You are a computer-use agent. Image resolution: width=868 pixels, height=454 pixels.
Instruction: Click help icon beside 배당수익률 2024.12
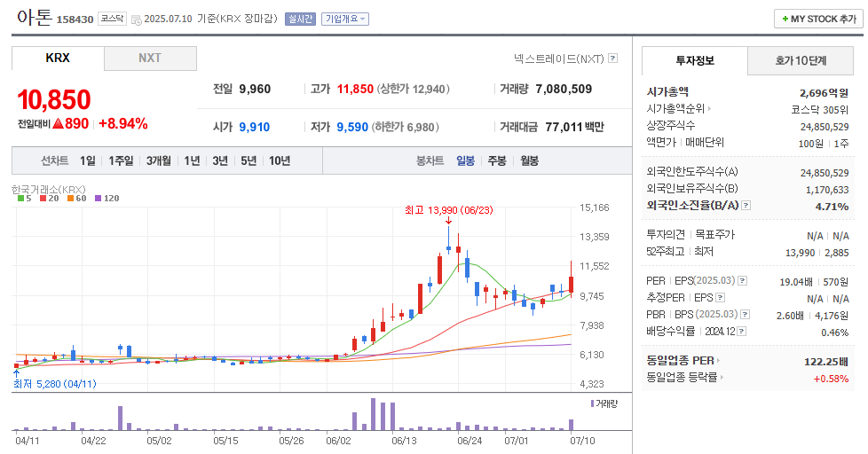(742, 332)
